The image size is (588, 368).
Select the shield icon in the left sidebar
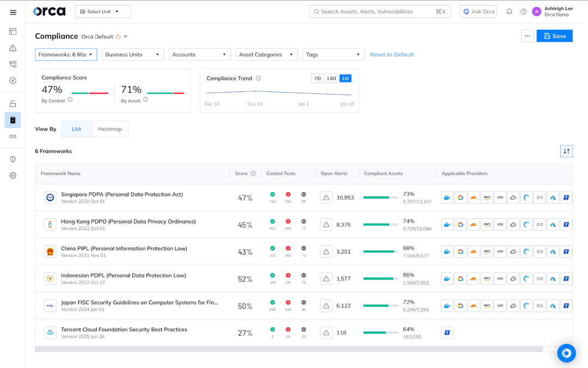tap(13, 159)
